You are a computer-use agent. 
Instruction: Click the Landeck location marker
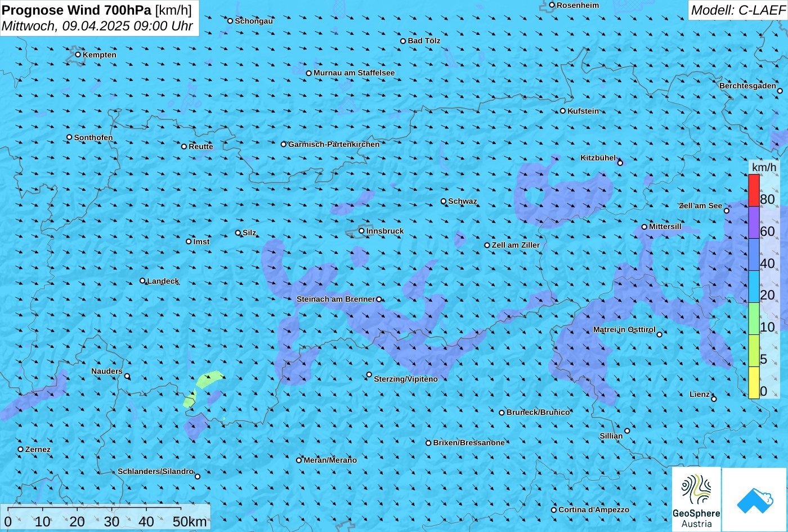[x=142, y=281]
